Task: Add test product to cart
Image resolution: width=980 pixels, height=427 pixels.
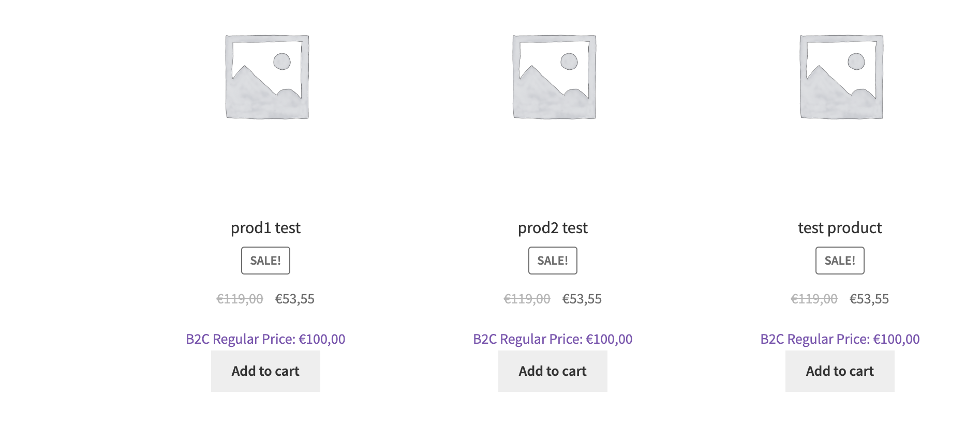Action: (x=840, y=371)
